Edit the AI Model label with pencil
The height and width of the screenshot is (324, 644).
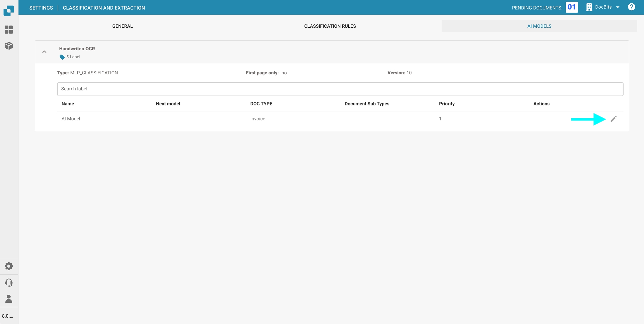[614, 119]
